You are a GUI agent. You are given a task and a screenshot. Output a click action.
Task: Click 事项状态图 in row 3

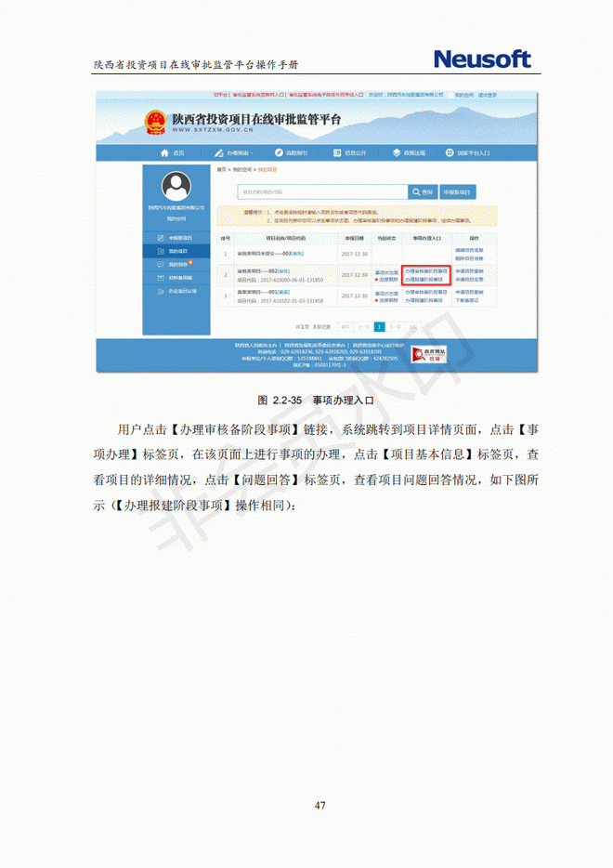[386, 294]
